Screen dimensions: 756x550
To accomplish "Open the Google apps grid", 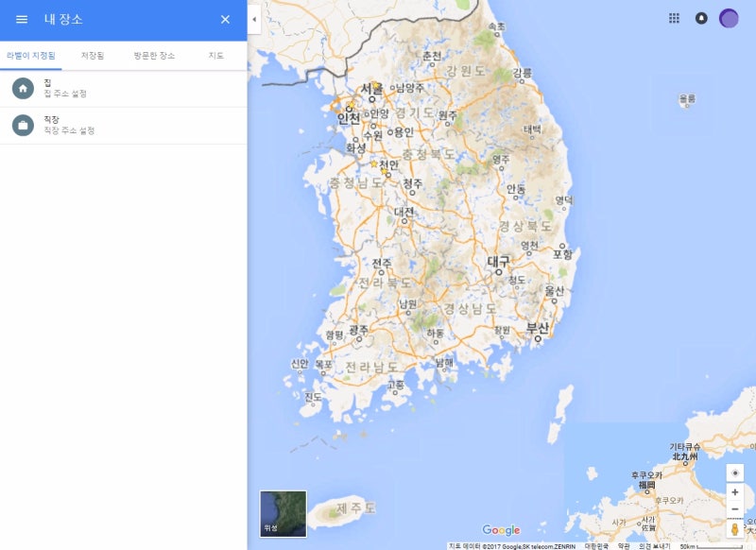I will (x=674, y=18).
